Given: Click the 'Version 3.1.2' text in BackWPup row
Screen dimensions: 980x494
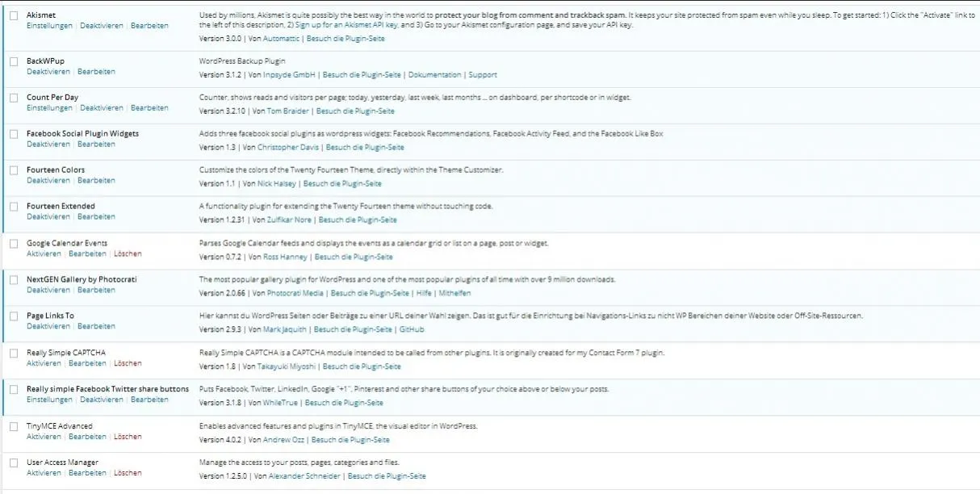Looking at the screenshot, I should pyautogui.click(x=220, y=75).
